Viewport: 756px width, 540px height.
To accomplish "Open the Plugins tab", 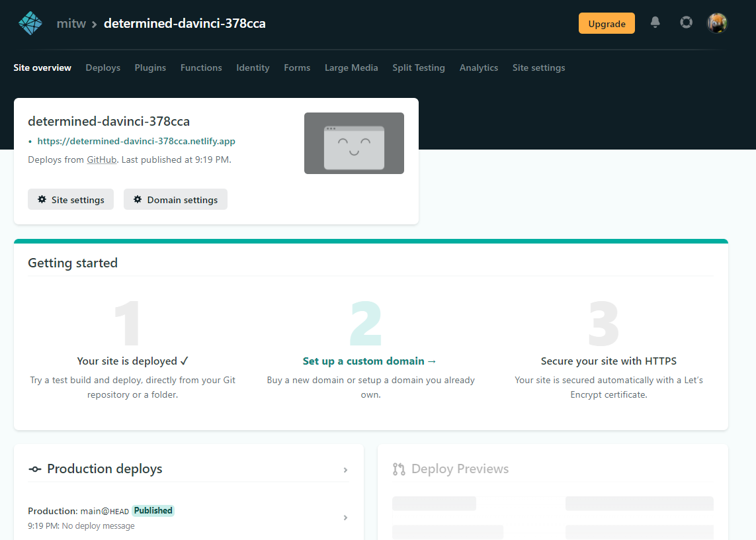I will point(150,67).
